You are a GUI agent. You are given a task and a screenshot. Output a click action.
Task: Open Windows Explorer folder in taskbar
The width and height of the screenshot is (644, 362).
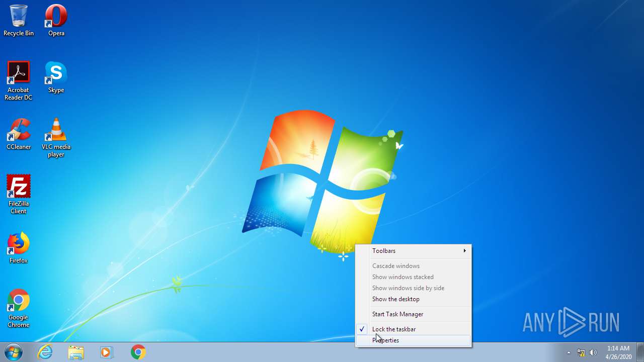[76, 352]
